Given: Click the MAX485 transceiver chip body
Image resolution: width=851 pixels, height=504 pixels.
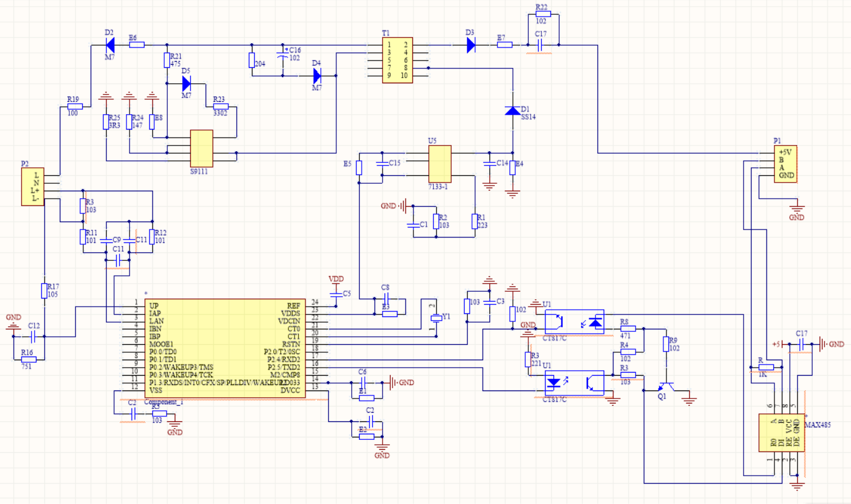Looking at the screenshot, I should coord(781,434).
